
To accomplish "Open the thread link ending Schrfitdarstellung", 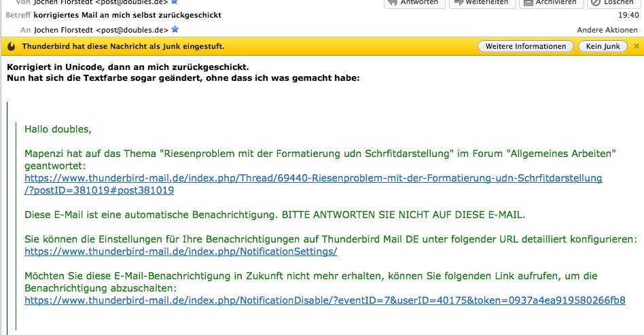I will pos(313,178).
